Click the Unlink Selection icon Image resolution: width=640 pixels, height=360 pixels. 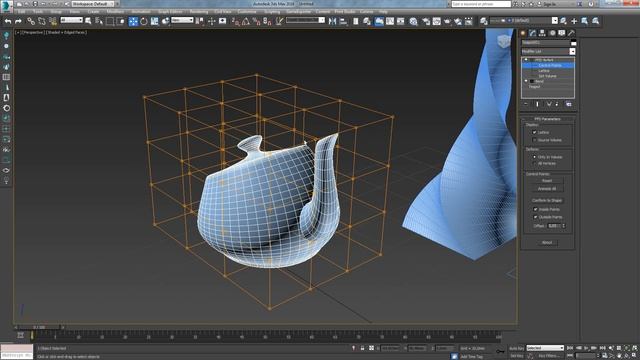point(42,21)
